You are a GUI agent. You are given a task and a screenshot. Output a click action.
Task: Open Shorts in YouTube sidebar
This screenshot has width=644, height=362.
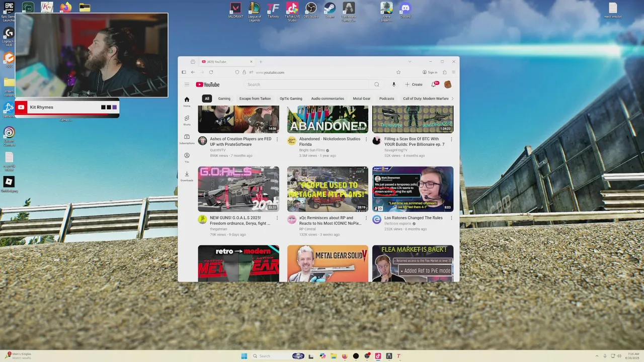pos(187,120)
